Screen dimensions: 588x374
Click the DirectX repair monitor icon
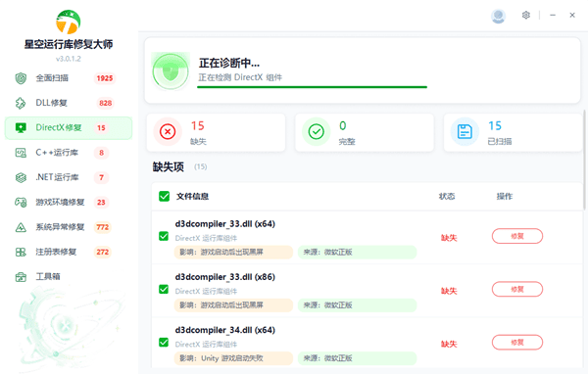[21, 128]
